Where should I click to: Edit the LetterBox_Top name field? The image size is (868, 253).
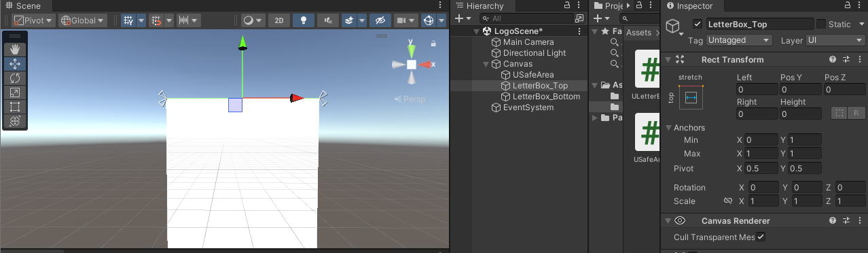759,24
